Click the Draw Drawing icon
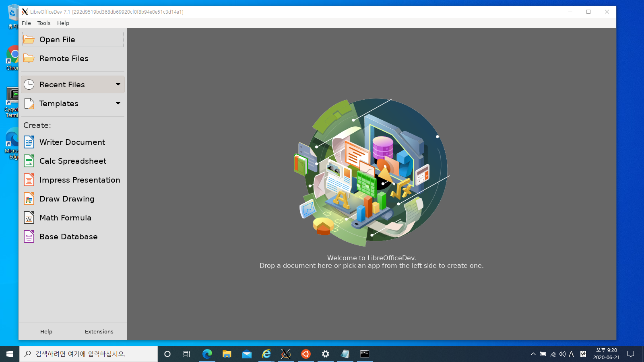 (x=29, y=199)
